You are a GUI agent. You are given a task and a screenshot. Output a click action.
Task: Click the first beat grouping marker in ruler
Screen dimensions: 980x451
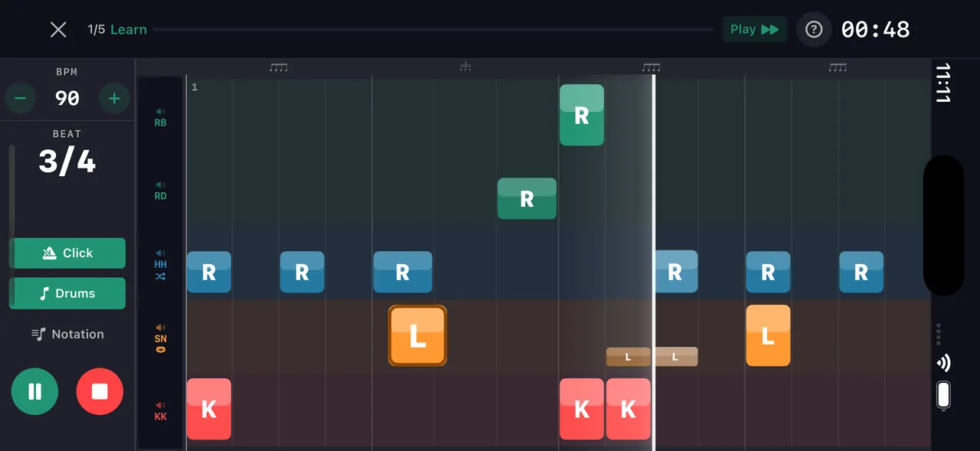pos(279,67)
